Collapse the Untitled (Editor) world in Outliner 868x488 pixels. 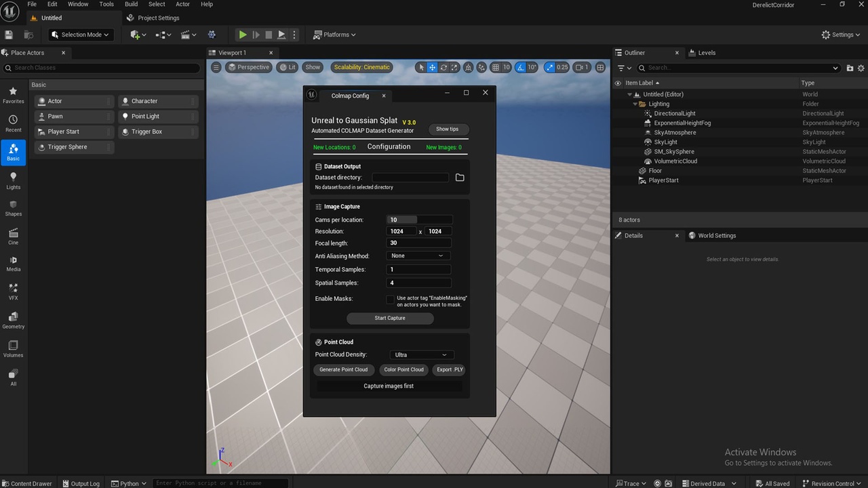(630, 95)
